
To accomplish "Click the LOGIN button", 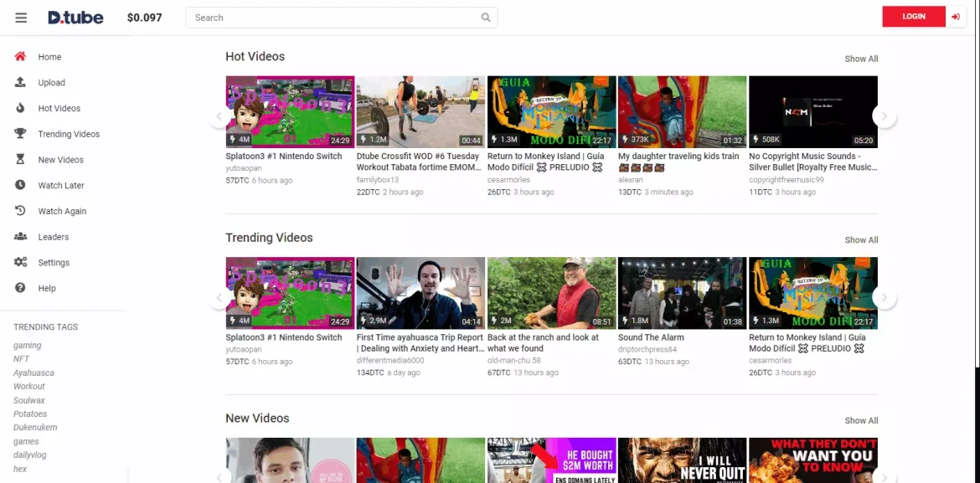I will coord(914,17).
